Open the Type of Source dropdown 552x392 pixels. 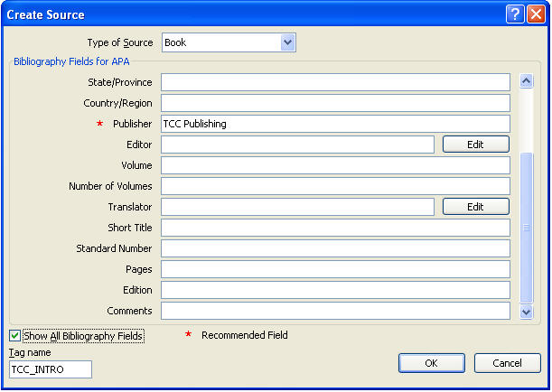287,42
